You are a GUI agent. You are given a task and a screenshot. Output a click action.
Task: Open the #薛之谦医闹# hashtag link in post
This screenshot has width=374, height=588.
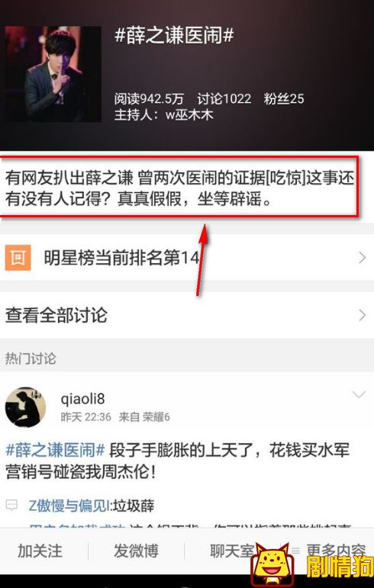(x=55, y=450)
